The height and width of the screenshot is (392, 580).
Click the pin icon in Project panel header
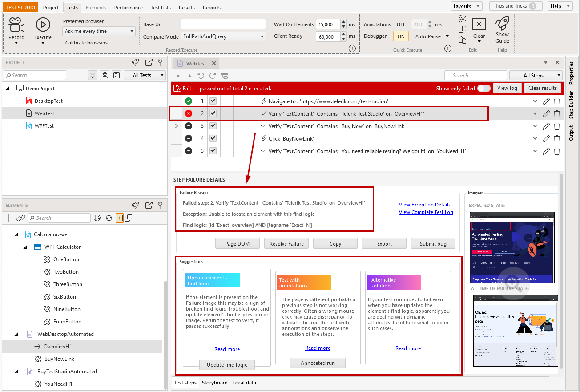[x=160, y=62]
